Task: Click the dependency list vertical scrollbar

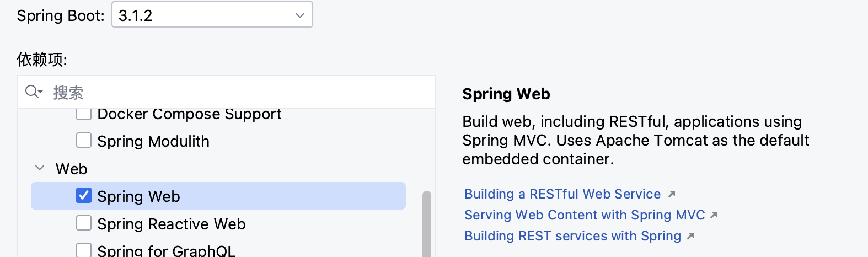Action: point(426,223)
